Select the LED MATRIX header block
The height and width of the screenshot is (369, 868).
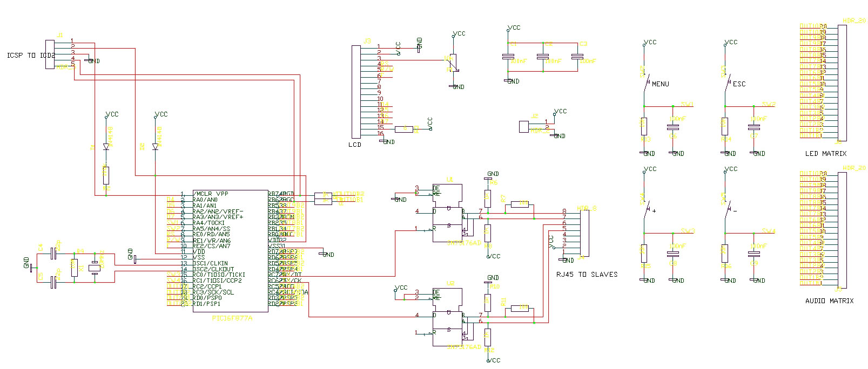842,83
